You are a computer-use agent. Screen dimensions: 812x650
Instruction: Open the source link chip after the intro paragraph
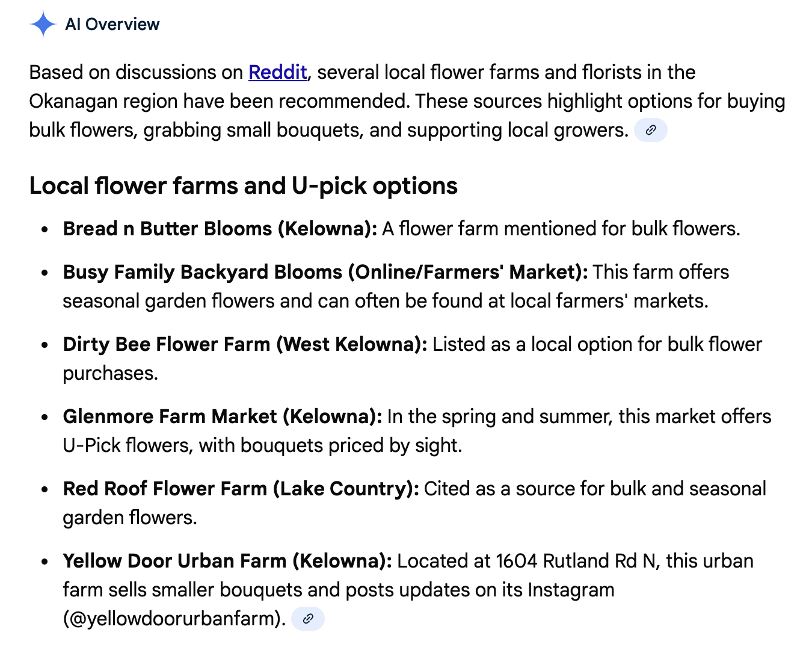[x=651, y=130]
